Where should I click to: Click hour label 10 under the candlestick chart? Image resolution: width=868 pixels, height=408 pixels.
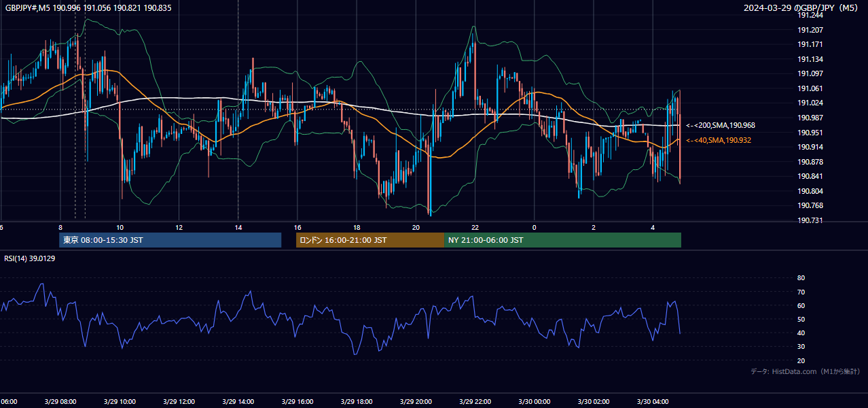pos(120,227)
